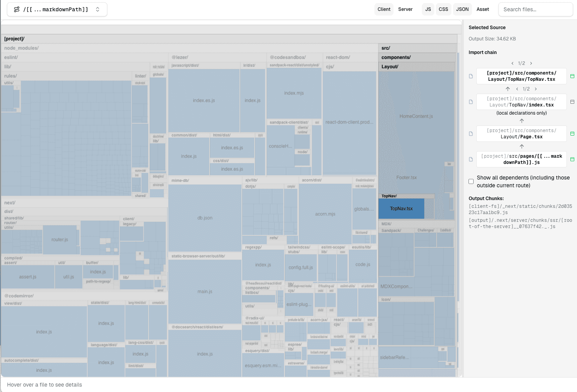Click the green chunk icon next to TopNav.tsx
The width and height of the screenshot is (577, 392).
tap(572, 76)
